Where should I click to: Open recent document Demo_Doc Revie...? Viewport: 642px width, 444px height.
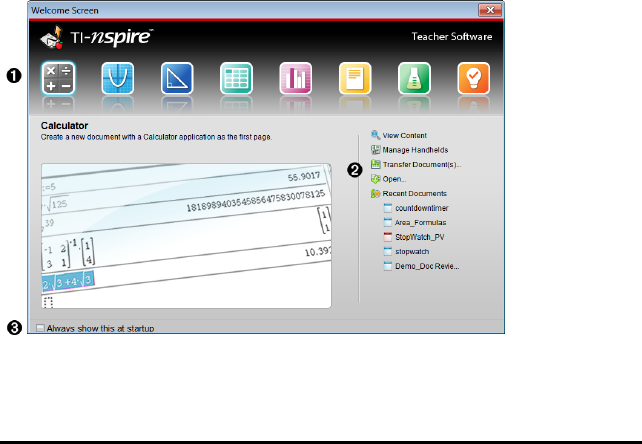427,266
